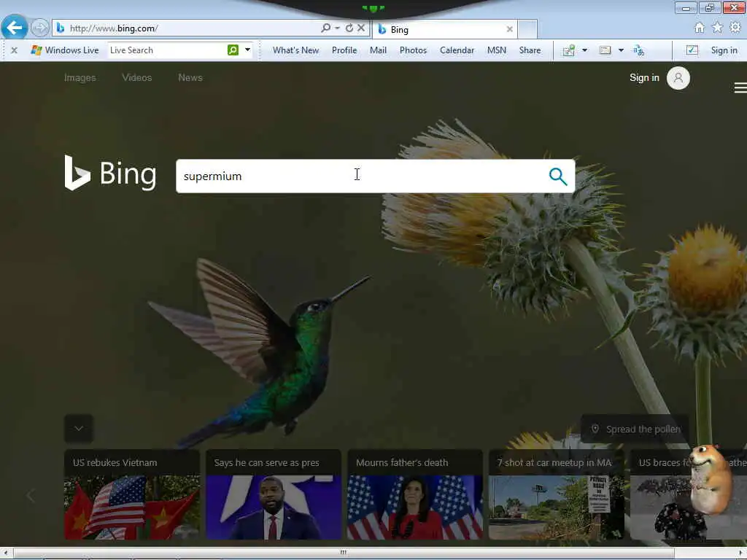The image size is (747, 560).
Task: Click toolbar Sign in link
Action: 724,50
